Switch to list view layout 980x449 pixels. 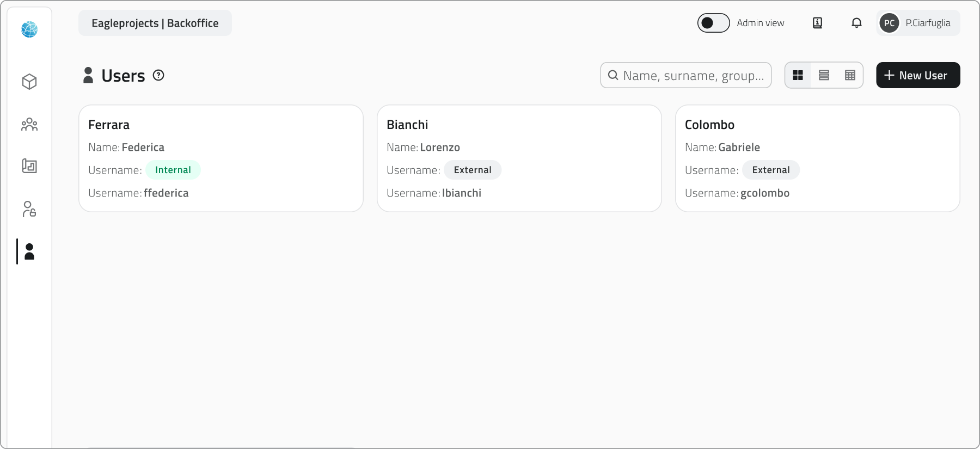click(824, 75)
